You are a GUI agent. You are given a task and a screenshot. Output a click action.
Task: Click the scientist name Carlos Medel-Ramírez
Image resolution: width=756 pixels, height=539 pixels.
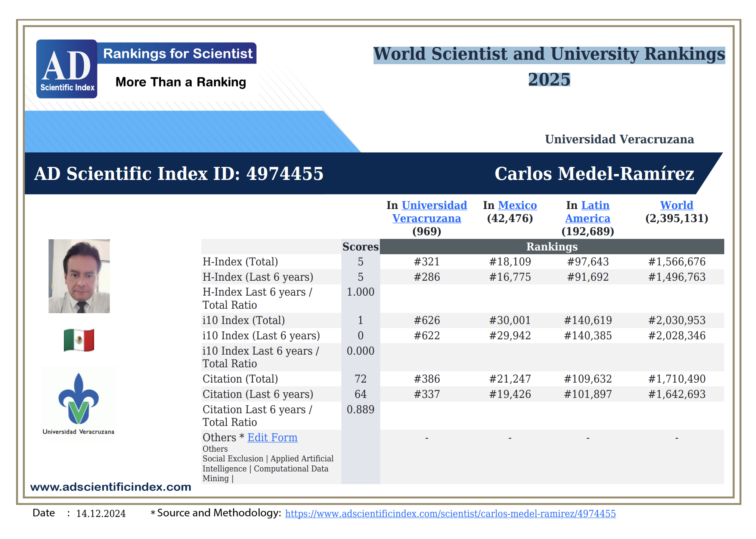tap(594, 174)
